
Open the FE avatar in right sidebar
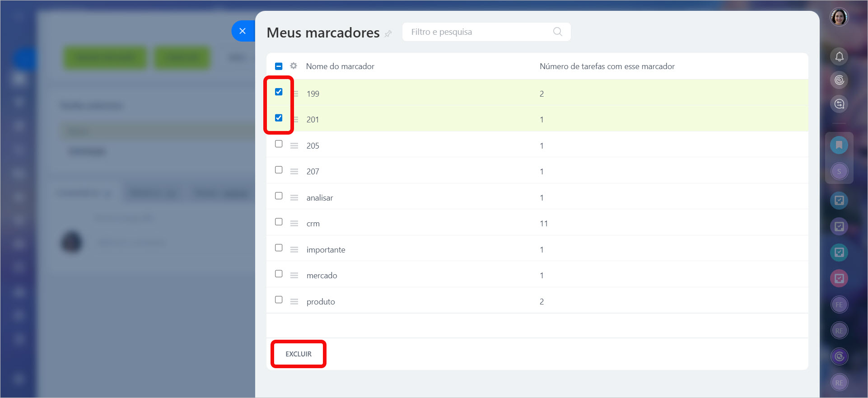[839, 304]
